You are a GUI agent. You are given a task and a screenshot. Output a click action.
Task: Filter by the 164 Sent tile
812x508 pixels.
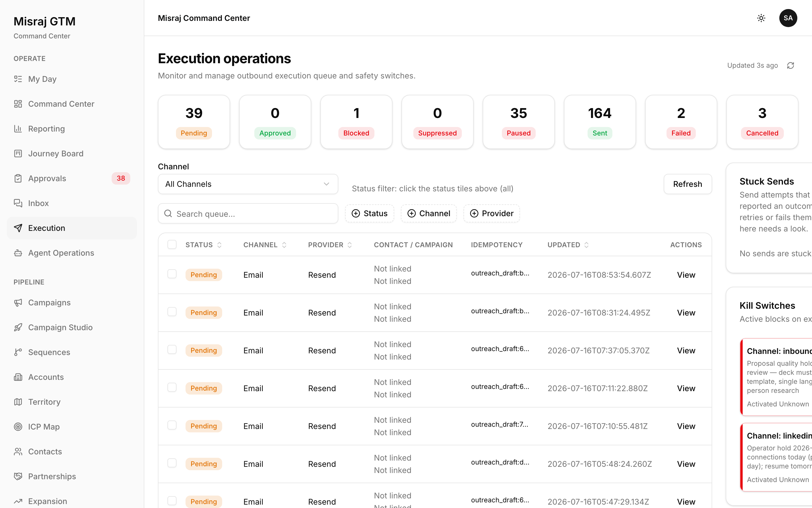(x=600, y=122)
